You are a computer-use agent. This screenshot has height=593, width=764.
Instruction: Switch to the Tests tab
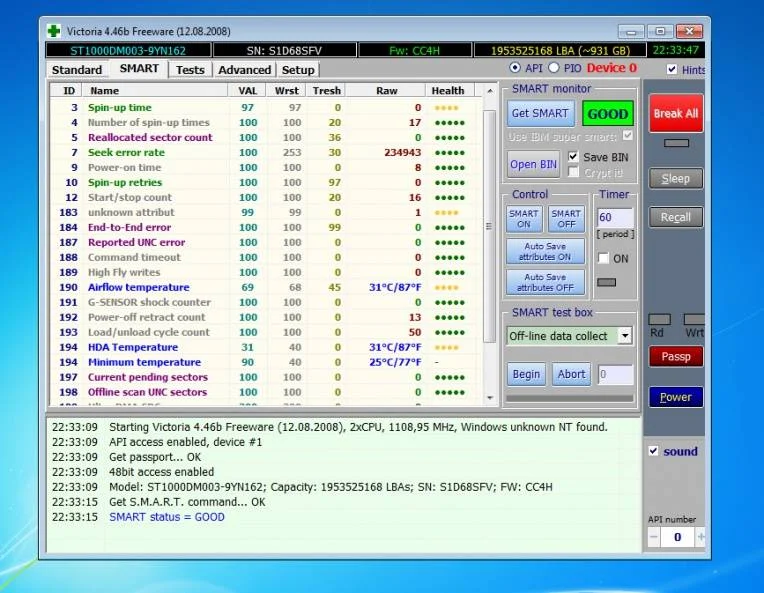pyautogui.click(x=190, y=70)
